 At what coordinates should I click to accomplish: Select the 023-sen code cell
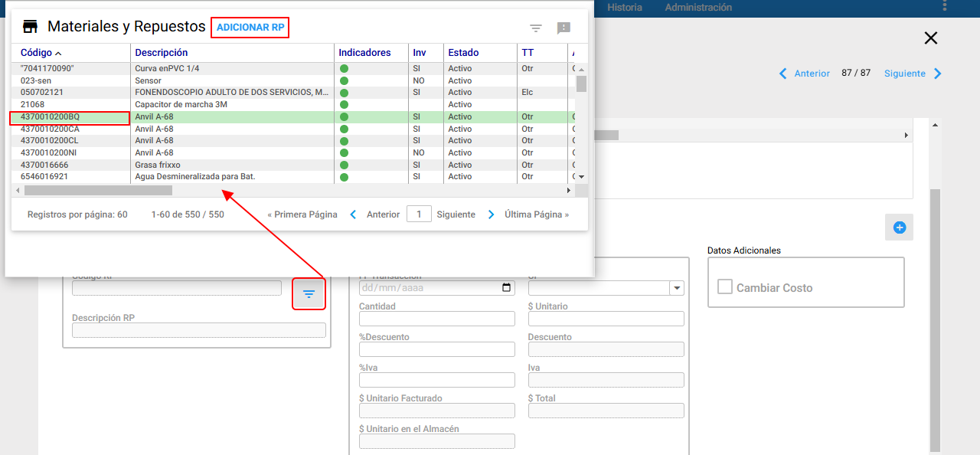(70, 80)
